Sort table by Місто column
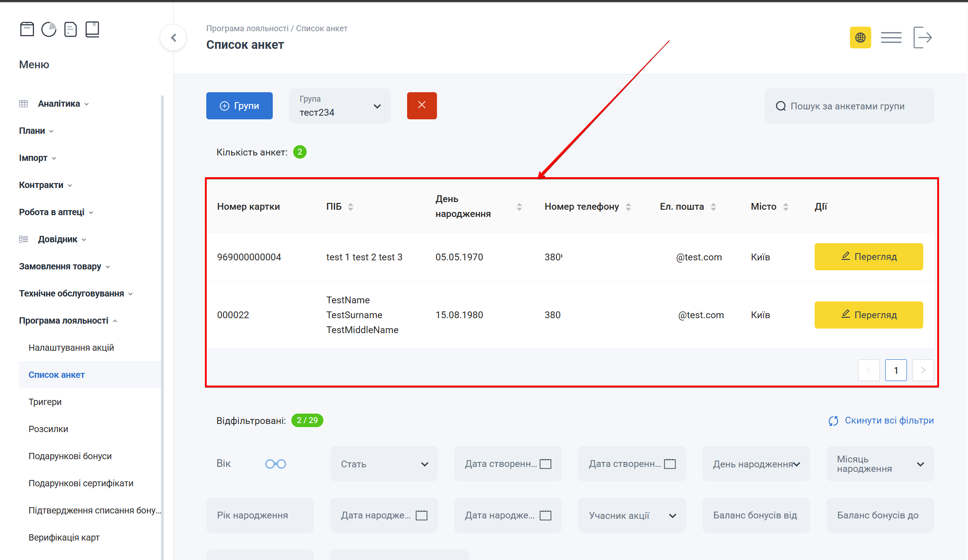Image resolution: width=968 pixels, height=560 pixels. [x=786, y=207]
